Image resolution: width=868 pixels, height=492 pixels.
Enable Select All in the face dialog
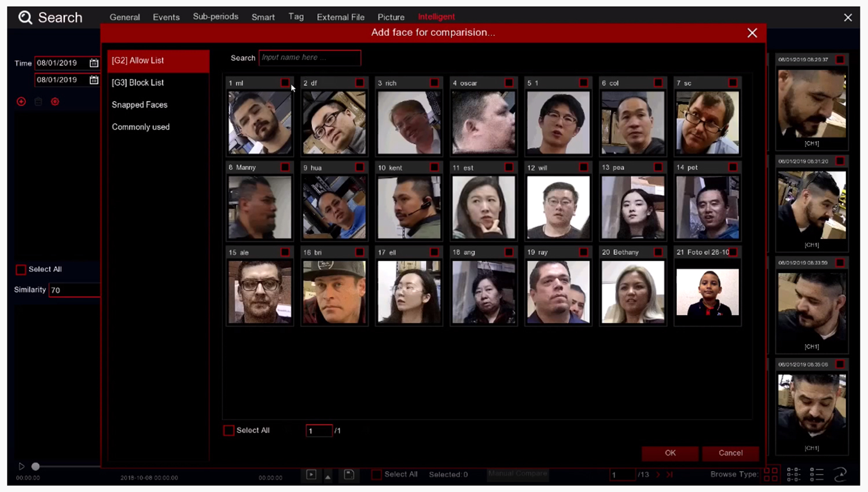pos(229,430)
